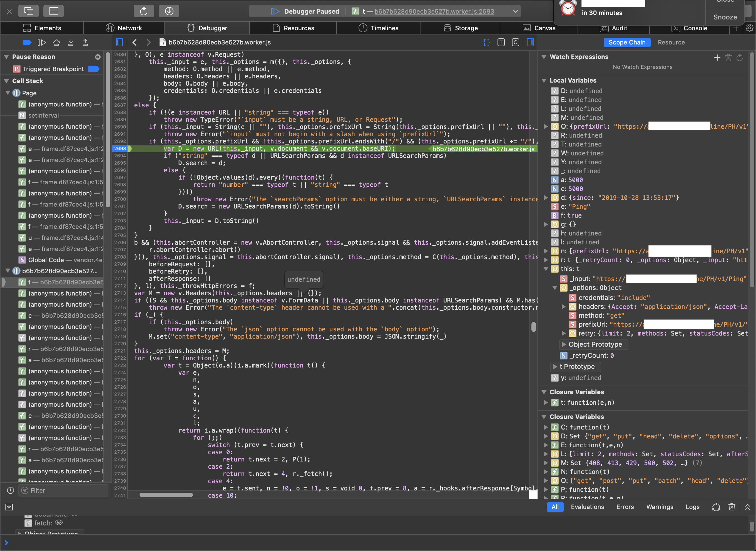The height and width of the screenshot is (551, 756).
Task: Click the Step into icon
Action: click(71, 42)
